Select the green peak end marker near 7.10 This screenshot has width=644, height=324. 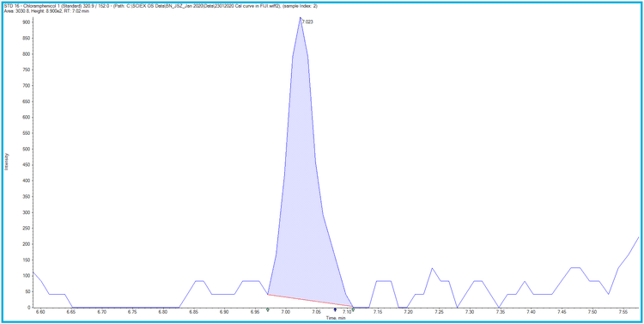(353, 309)
